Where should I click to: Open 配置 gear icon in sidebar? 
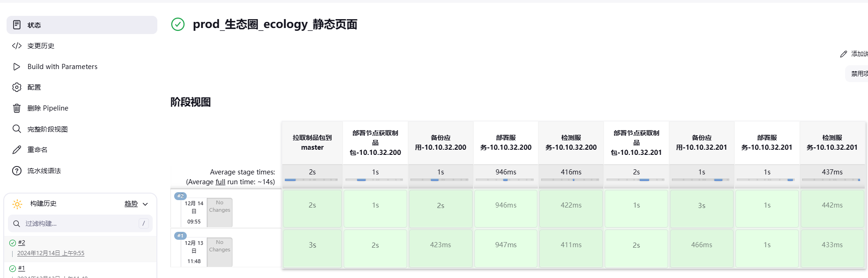pyautogui.click(x=17, y=87)
